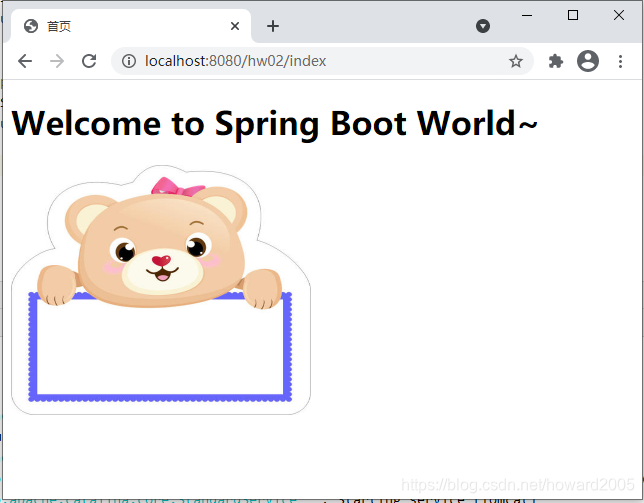
Task: Open the user profile avatar icon
Action: 588,61
